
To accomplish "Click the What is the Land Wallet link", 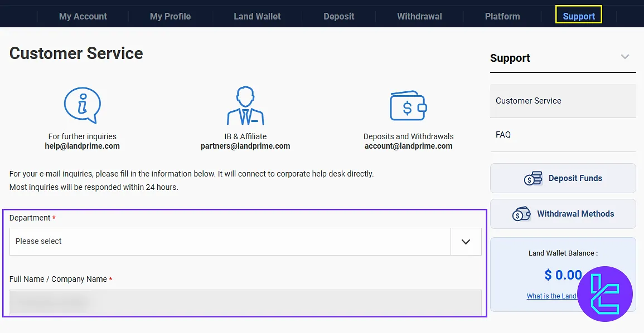I will pos(551,296).
